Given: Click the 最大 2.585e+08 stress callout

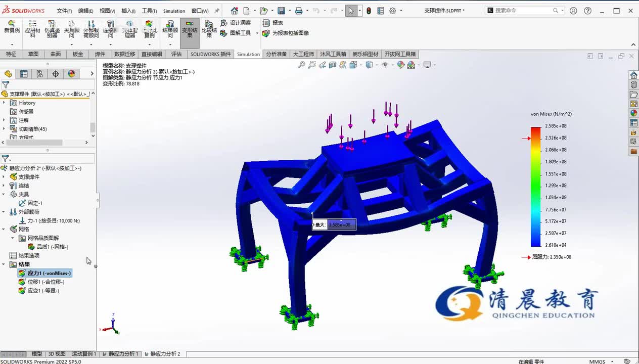Looking at the screenshot, I should click(x=334, y=224).
